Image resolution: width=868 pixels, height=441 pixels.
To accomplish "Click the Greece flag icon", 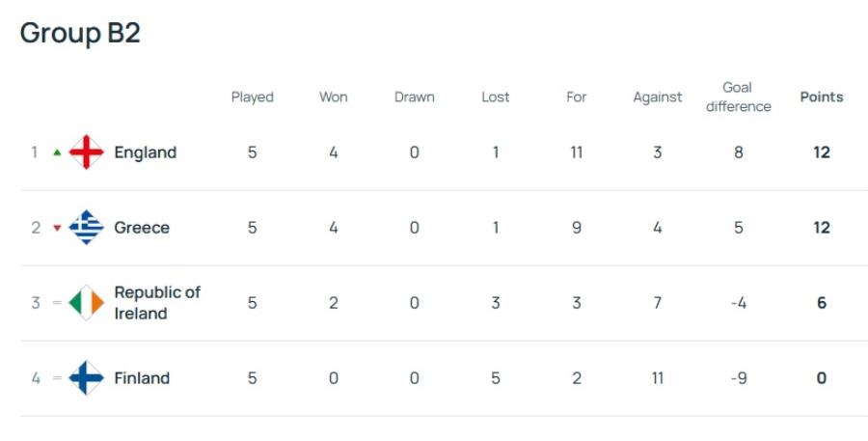I will (x=87, y=227).
